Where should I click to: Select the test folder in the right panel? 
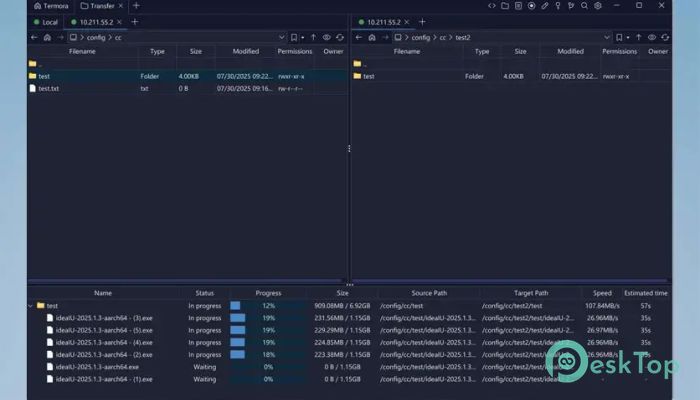coord(512,76)
